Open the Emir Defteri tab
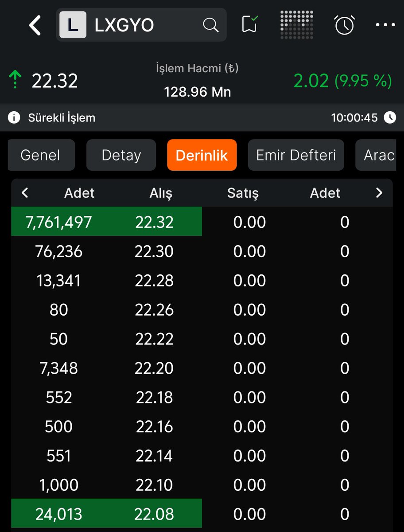This screenshot has width=404, height=532. click(296, 155)
